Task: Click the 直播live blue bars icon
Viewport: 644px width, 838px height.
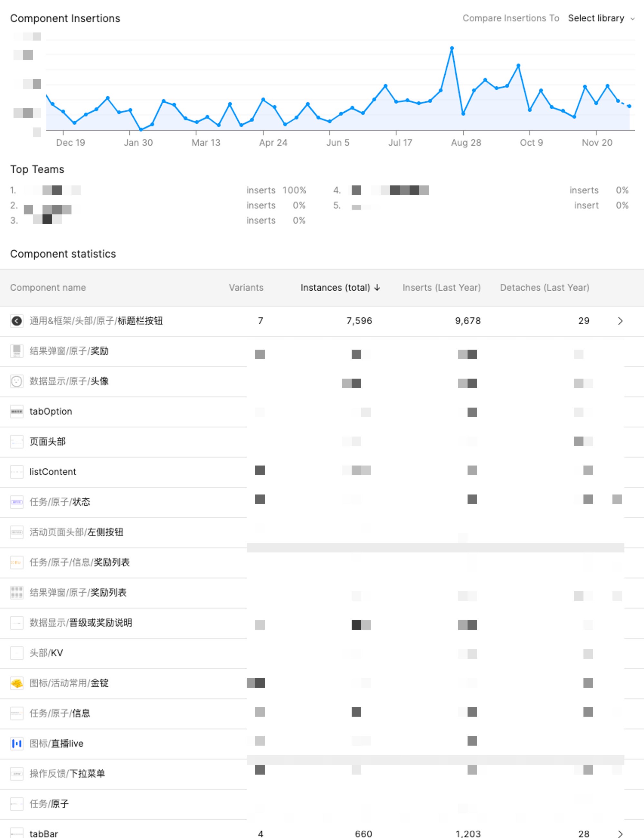Action: (x=16, y=743)
